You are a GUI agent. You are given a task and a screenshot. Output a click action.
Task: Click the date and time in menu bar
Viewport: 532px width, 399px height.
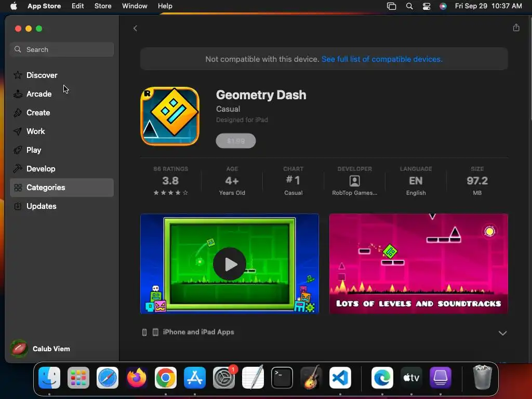[488, 6]
